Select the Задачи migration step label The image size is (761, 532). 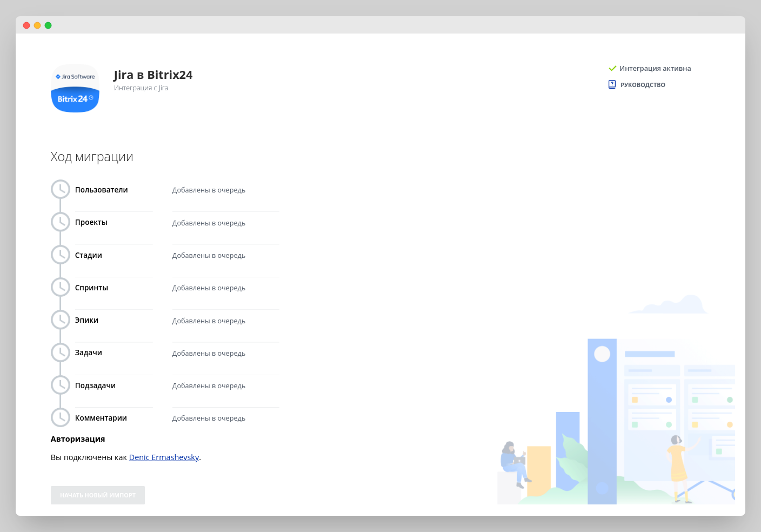click(89, 353)
